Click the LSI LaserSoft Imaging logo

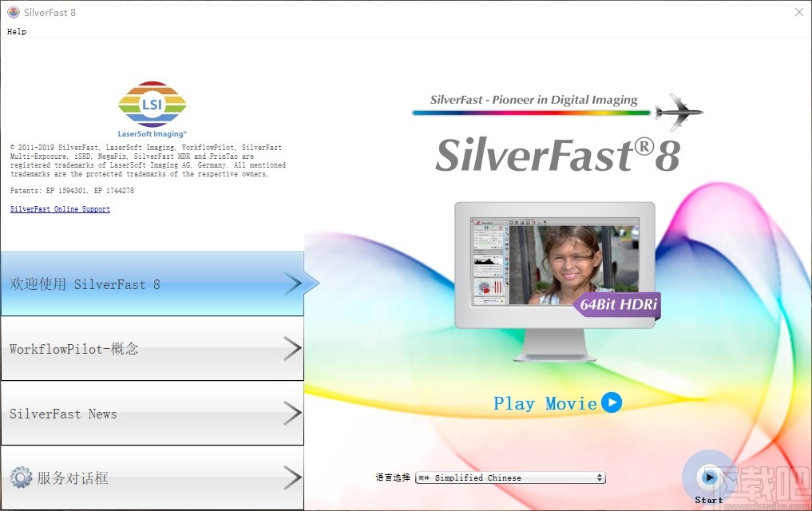152,104
